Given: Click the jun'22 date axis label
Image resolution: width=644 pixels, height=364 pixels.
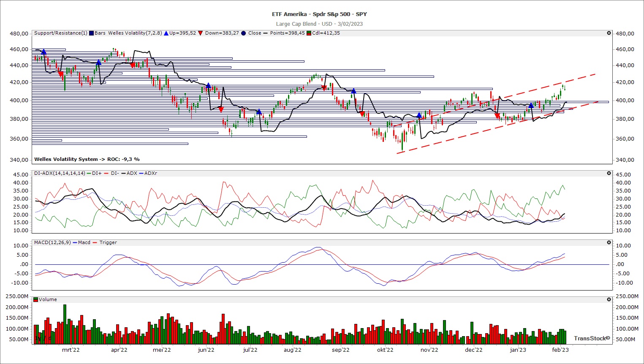Looking at the screenshot, I should 206,350.
